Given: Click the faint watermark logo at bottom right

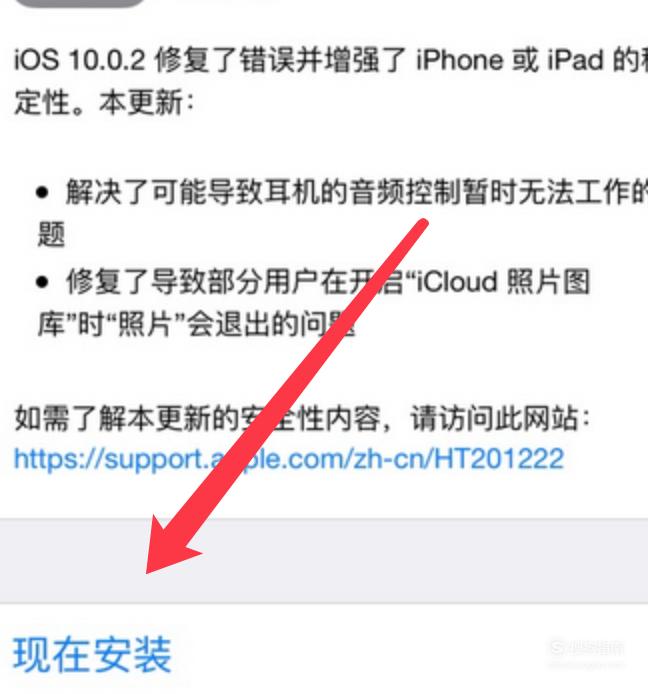Looking at the screenshot, I should pyautogui.click(x=587, y=649).
